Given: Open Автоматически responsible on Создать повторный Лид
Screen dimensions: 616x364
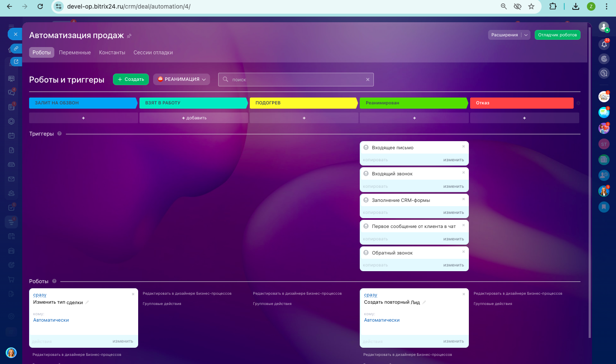Looking at the screenshot, I should (x=382, y=320).
